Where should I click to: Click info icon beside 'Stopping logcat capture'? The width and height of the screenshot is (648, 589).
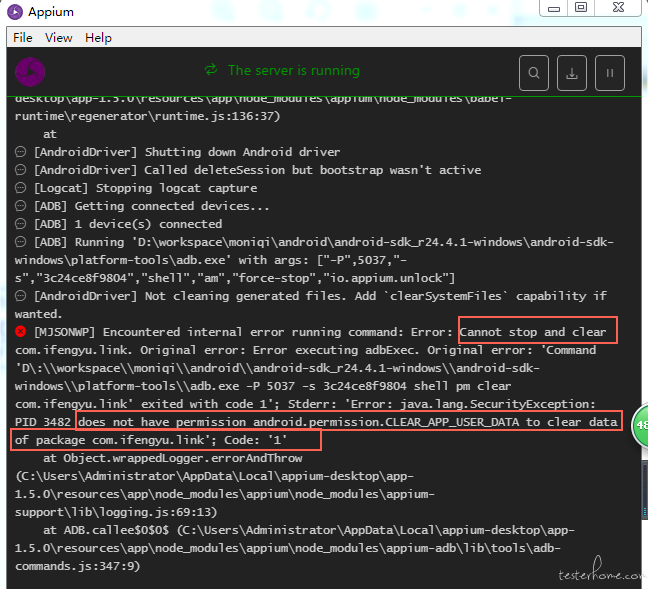(x=20, y=188)
